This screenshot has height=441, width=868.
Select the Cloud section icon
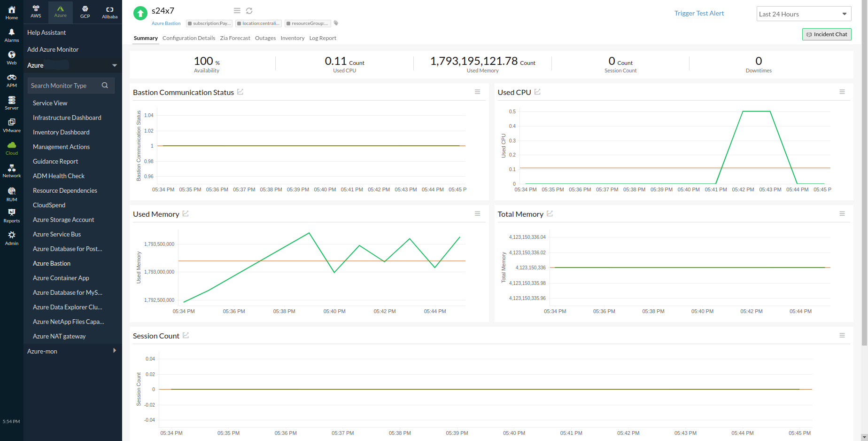12,145
